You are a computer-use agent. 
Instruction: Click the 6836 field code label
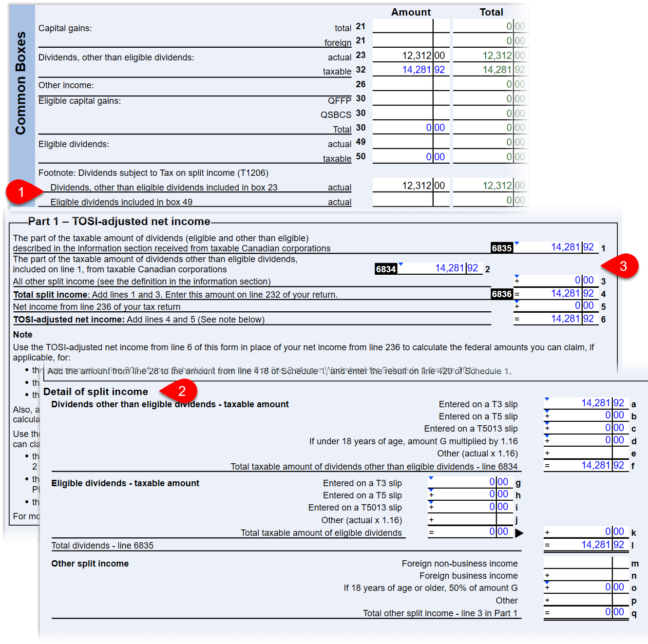(x=502, y=294)
